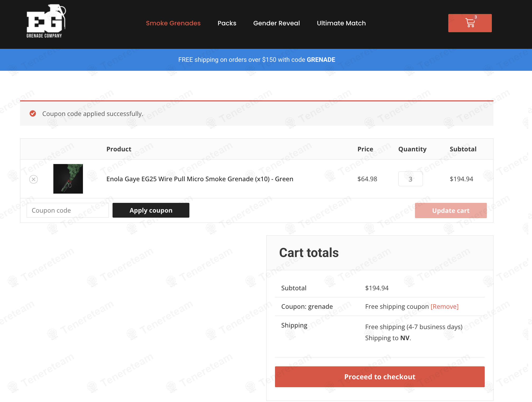Viewport: 532px width, 402px height.
Task: Click the EG Grenade Company logo
Action: pyautogui.click(x=45, y=22)
